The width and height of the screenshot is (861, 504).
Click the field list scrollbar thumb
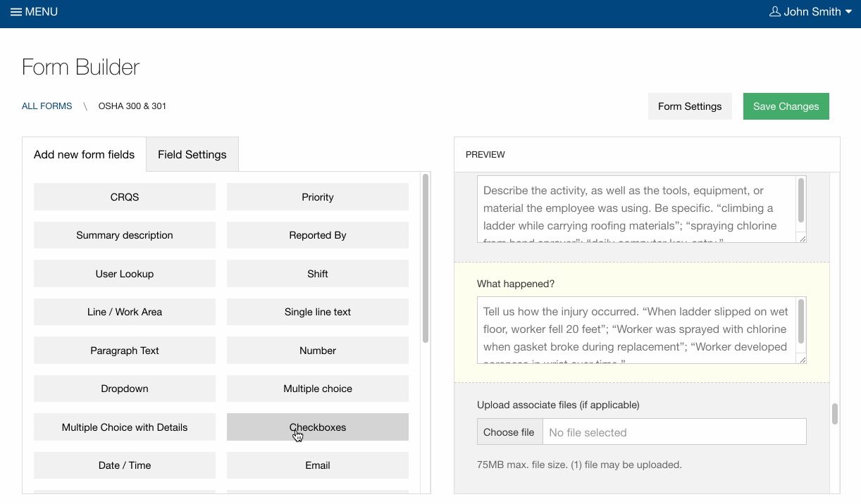click(426, 258)
